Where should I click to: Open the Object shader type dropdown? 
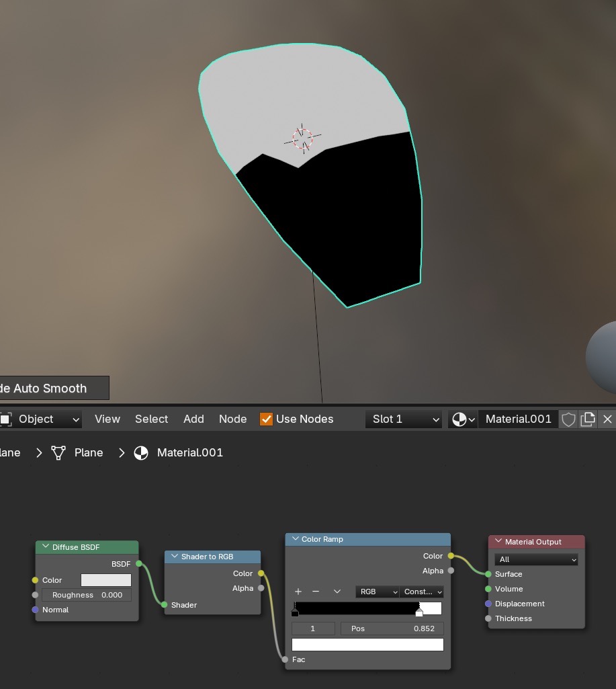point(40,419)
